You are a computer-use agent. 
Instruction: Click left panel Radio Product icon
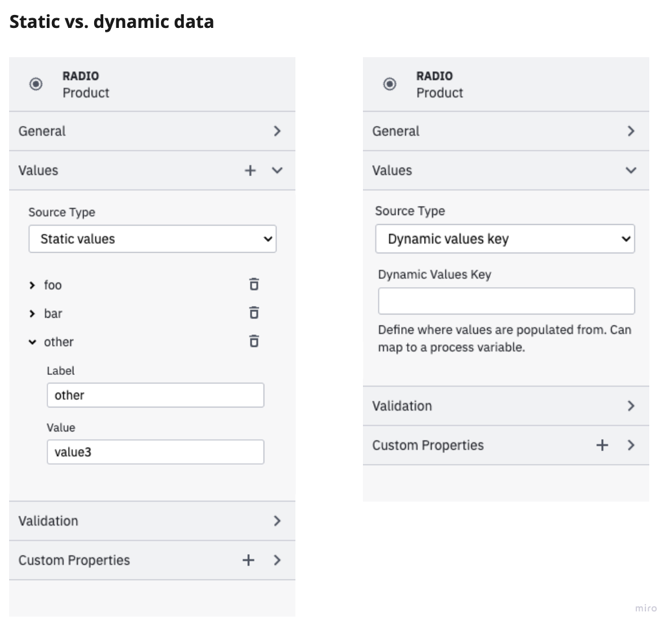pos(36,84)
